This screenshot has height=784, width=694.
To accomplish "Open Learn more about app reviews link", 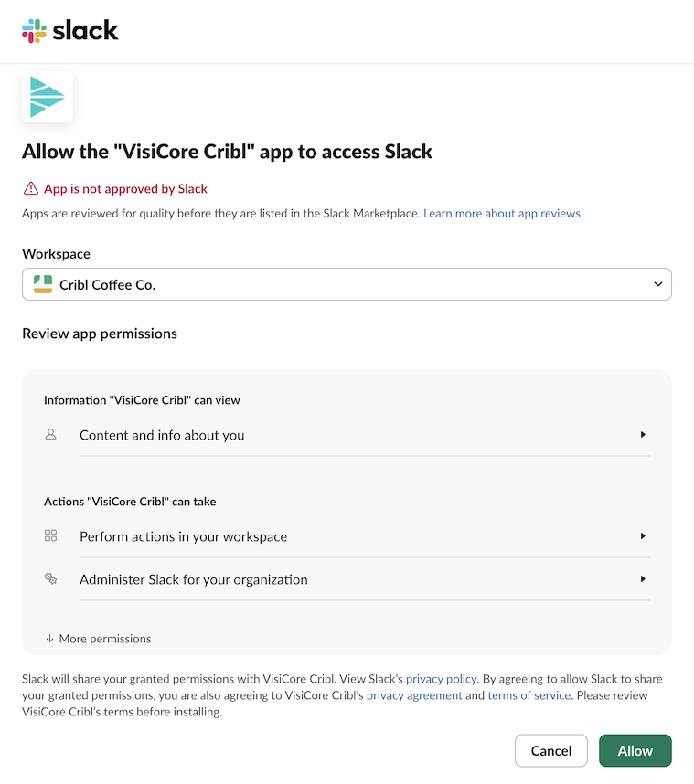I will point(501,213).
